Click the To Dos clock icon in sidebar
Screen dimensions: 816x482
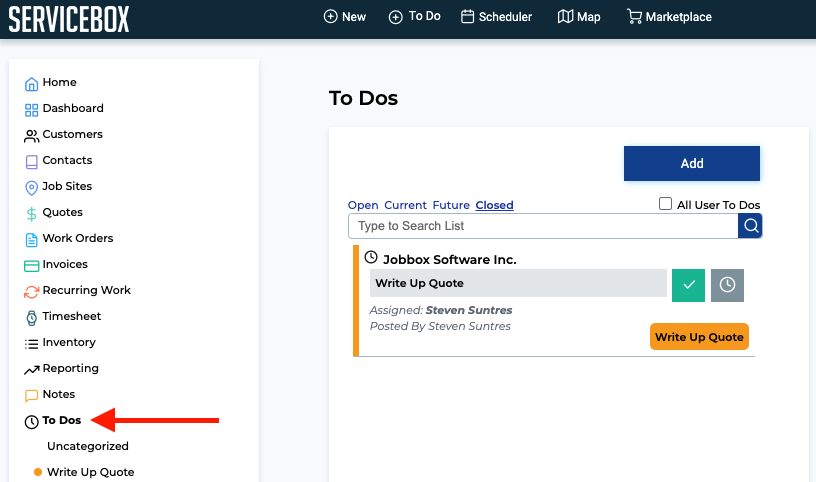pyautogui.click(x=31, y=422)
